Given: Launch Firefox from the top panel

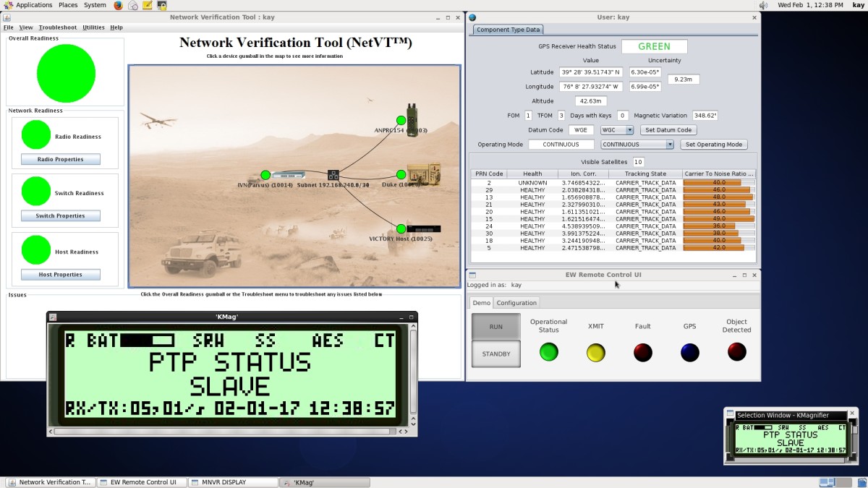Looking at the screenshot, I should [118, 5].
